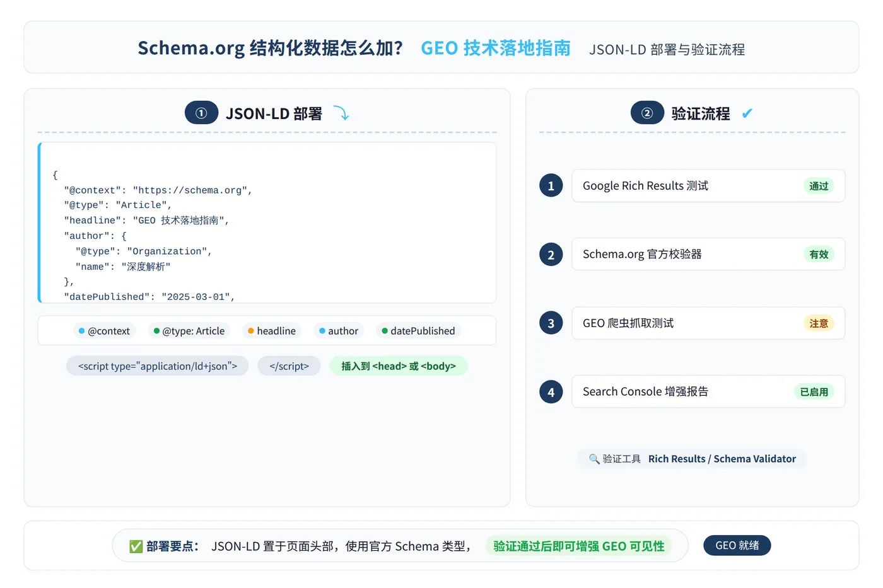Click the circled ② badge beside 验证流程
The width and height of the screenshot is (883, 588).
[x=647, y=113]
